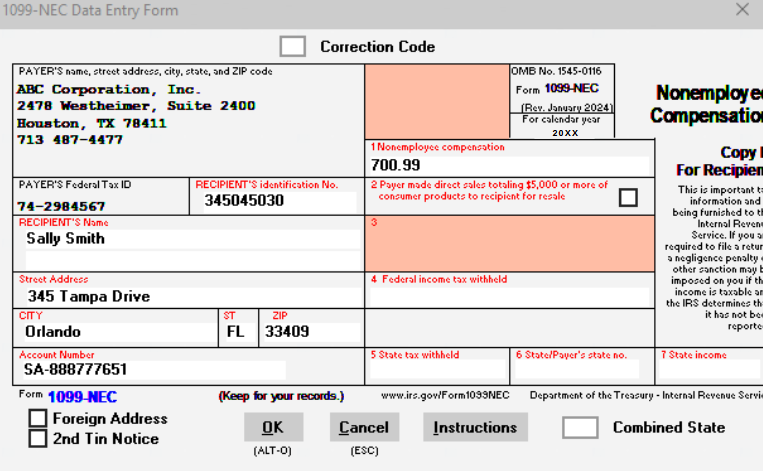
Task: Click the Recipient's Name field with Sally Smith
Action: [190, 239]
